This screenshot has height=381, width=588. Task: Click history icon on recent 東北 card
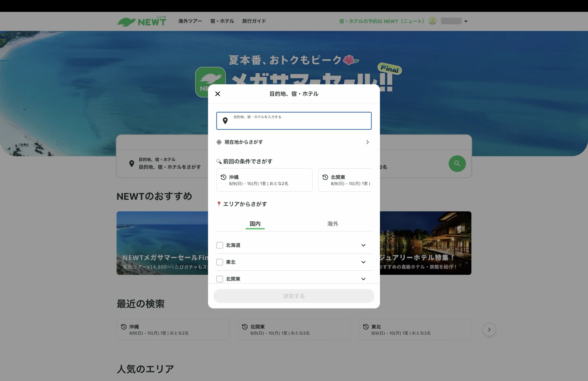point(366,327)
